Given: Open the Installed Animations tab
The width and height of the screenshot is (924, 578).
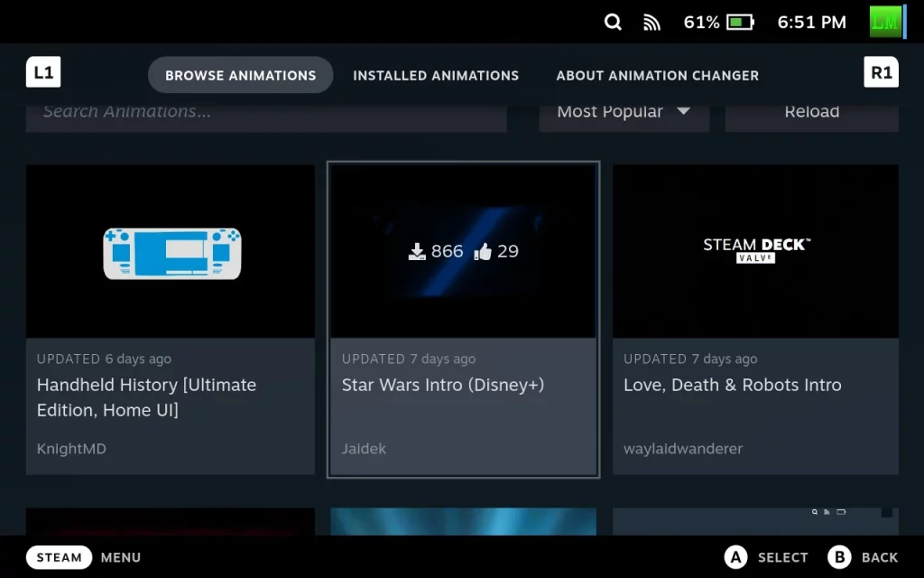Looking at the screenshot, I should tap(436, 76).
